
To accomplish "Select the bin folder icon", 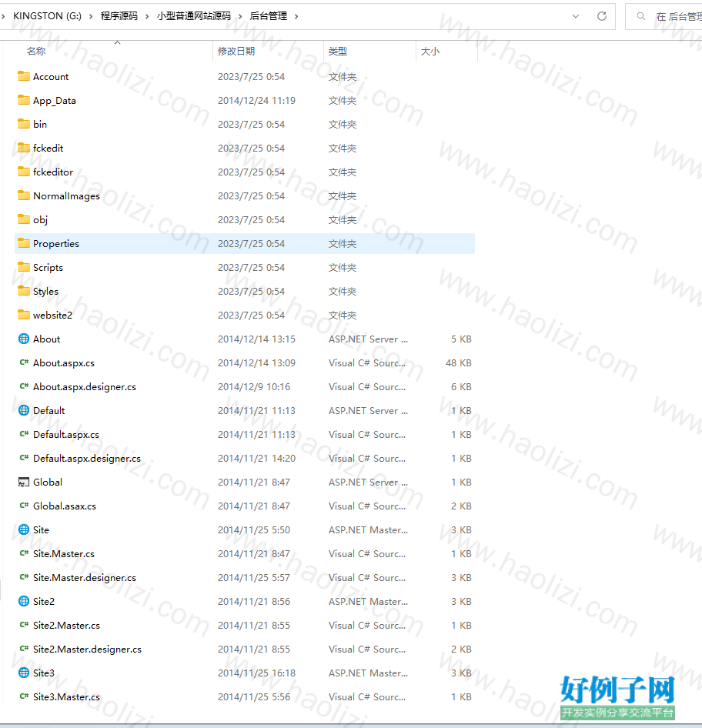I will tap(24, 124).
